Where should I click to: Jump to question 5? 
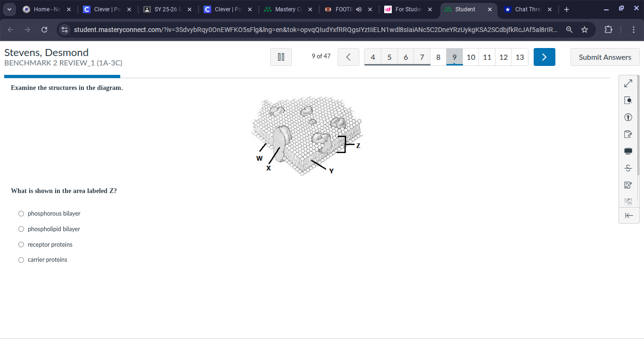(x=389, y=57)
